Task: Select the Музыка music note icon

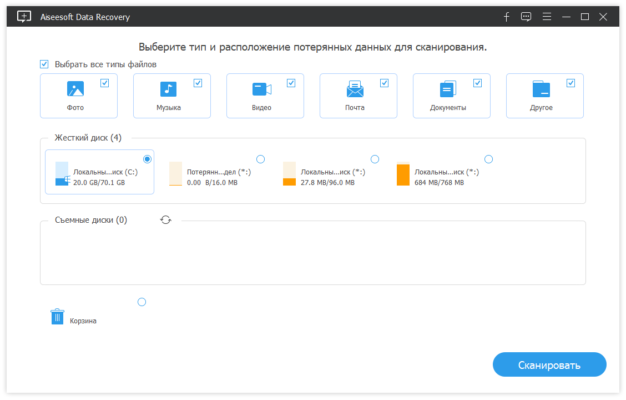Action: point(168,89)
